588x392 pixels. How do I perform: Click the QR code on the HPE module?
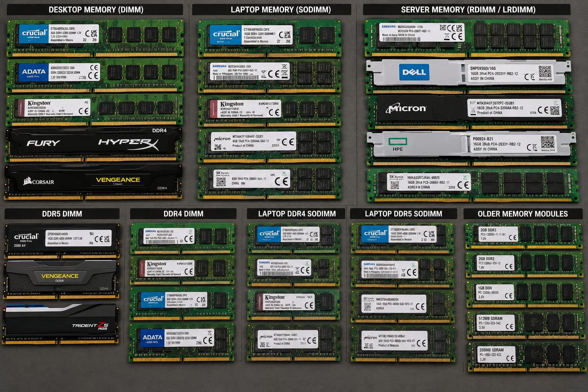(547, 142)
